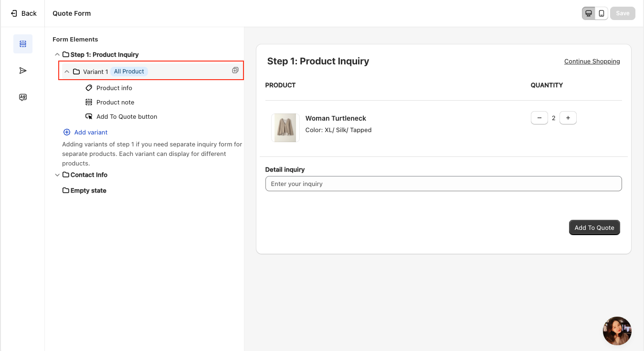This screenshot has height=351, width=644.
Task: Click the Continue Shopping link
Action: click(x=592, y=62)
